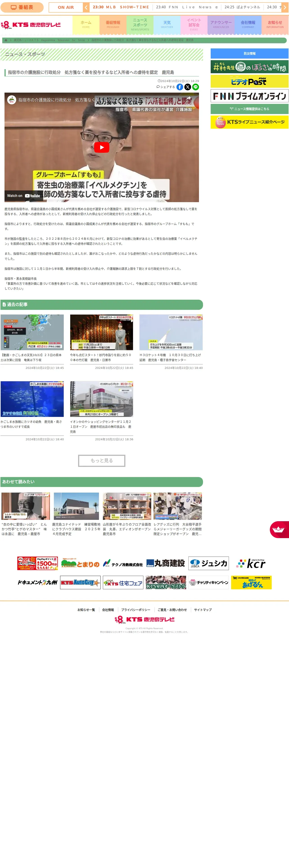Screen dimensions: 289x868
Task: Open FNNプライムオンライン banner
Action: click(249, 96)
